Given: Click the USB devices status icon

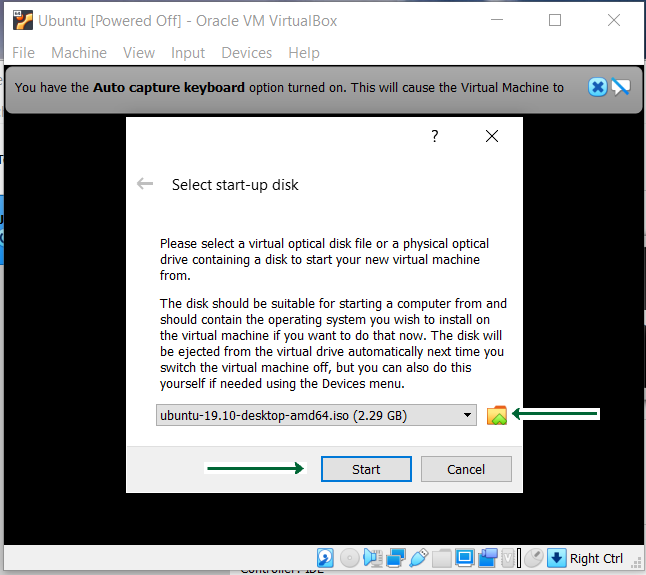Looking at the screenshot, I should tap(419, 558).
